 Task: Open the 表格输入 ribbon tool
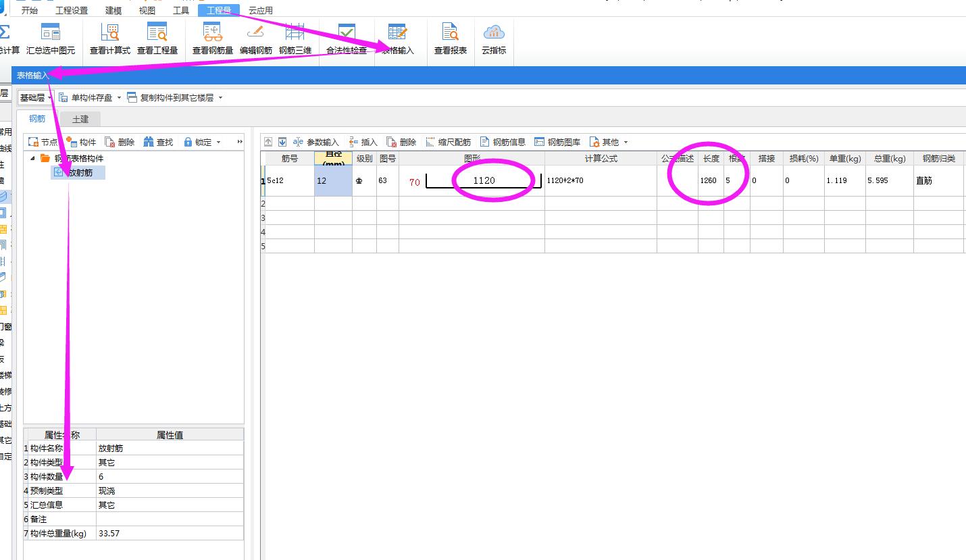tap(397, 39)
